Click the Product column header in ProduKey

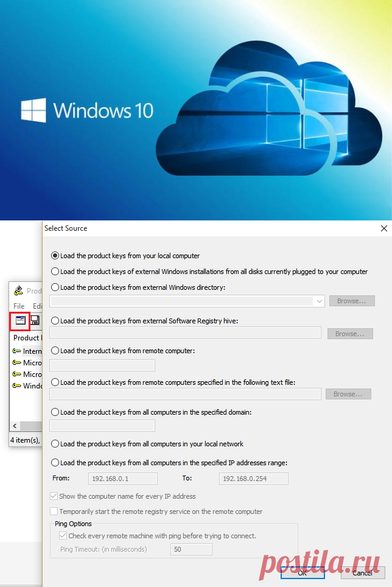[27, 338]
